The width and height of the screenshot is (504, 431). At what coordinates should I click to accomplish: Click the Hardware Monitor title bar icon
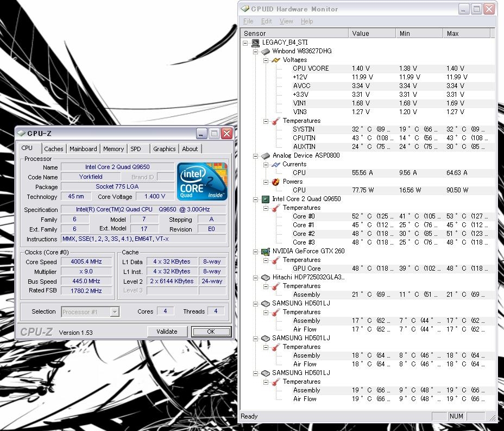pos(245,9)
